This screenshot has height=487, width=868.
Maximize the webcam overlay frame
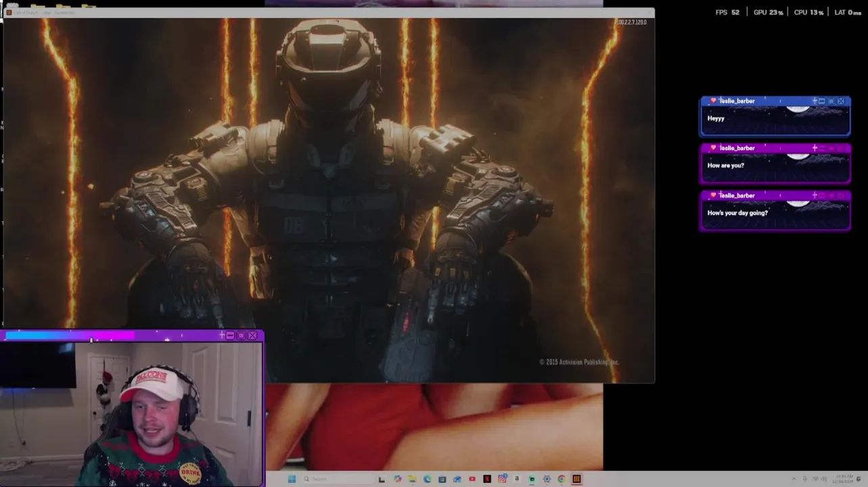tap(241, 335)
